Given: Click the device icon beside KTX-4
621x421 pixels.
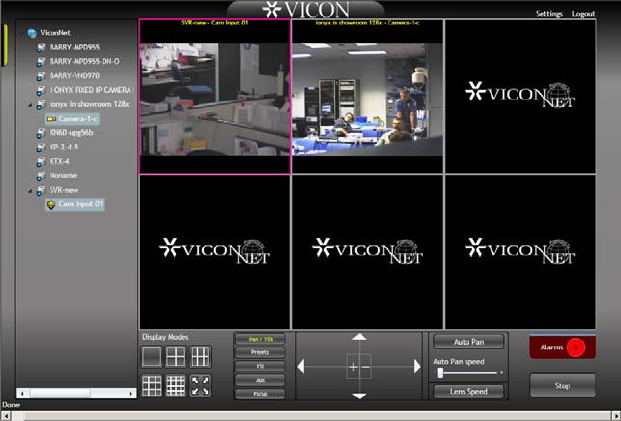Looking at the screenshot, I should tap(41, 162).
